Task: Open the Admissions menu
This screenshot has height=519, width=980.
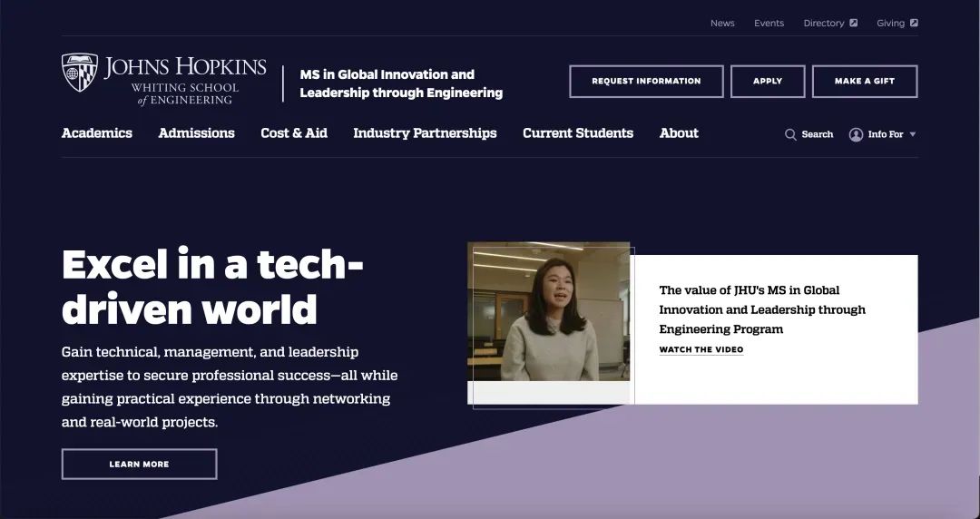Action: [196, 132]
